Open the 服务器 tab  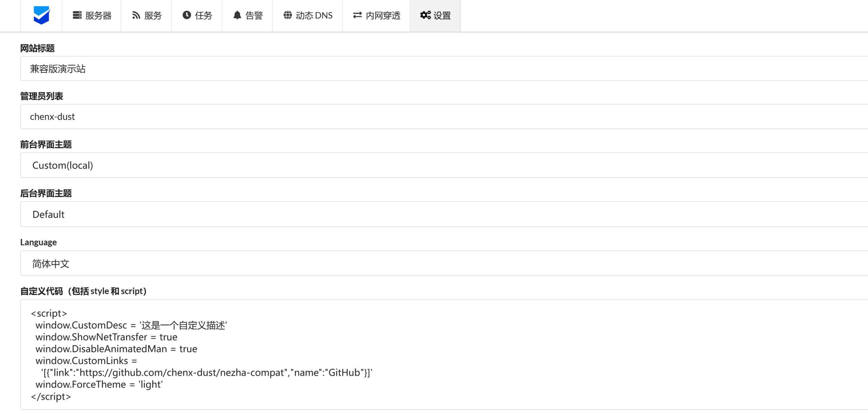coord(92,16)
